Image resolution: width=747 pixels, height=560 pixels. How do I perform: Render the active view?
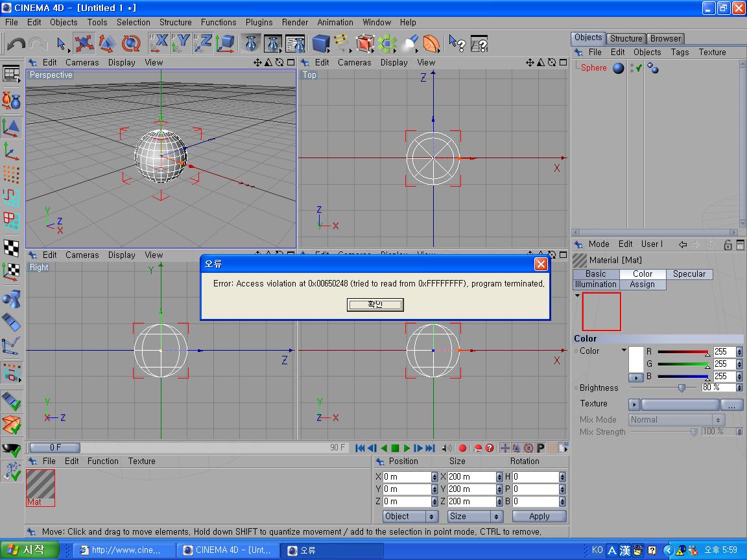pos(250,43)
